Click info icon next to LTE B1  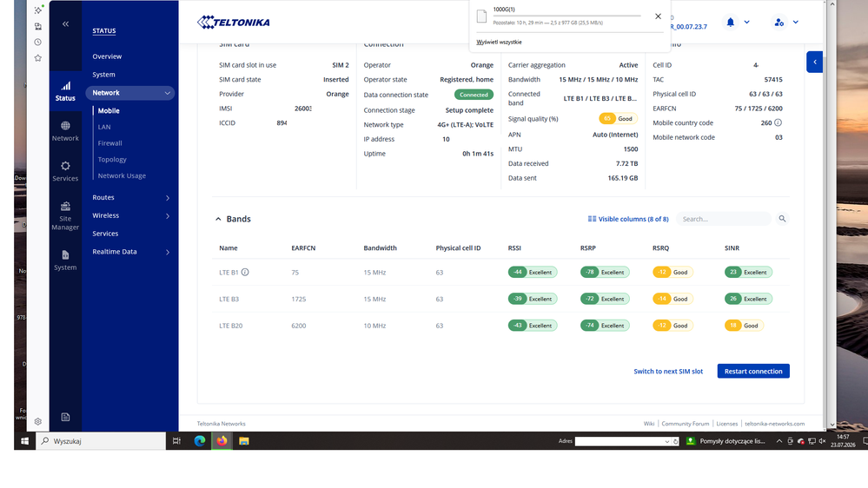coord(245,272)
